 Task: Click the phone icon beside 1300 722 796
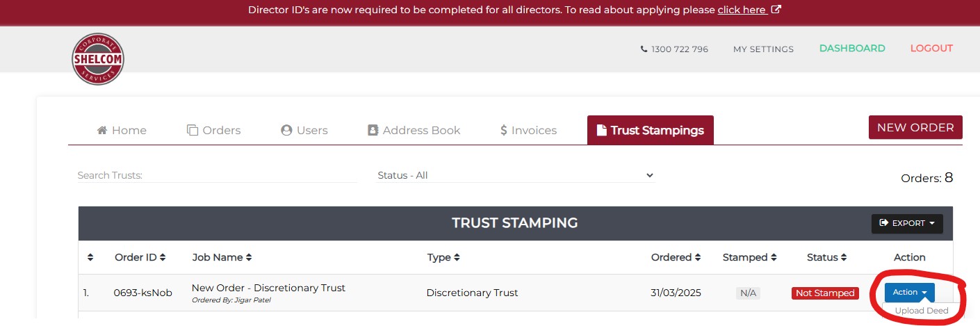644,49
